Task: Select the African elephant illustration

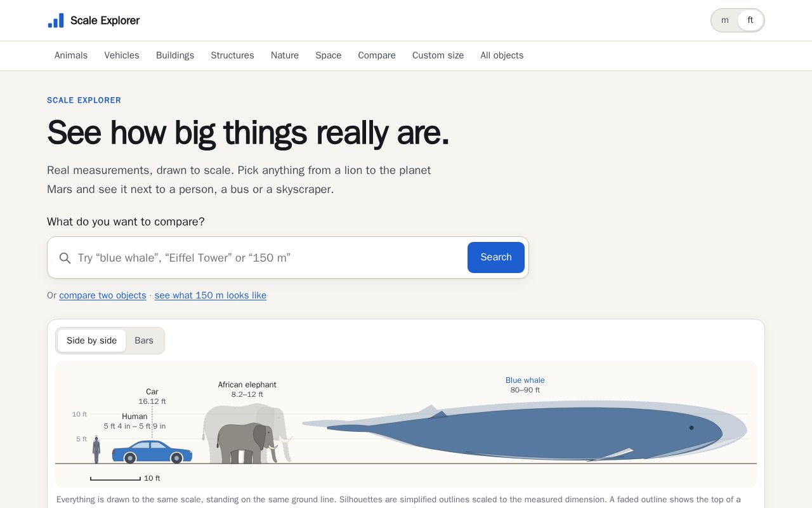Action: coord(247,433)
